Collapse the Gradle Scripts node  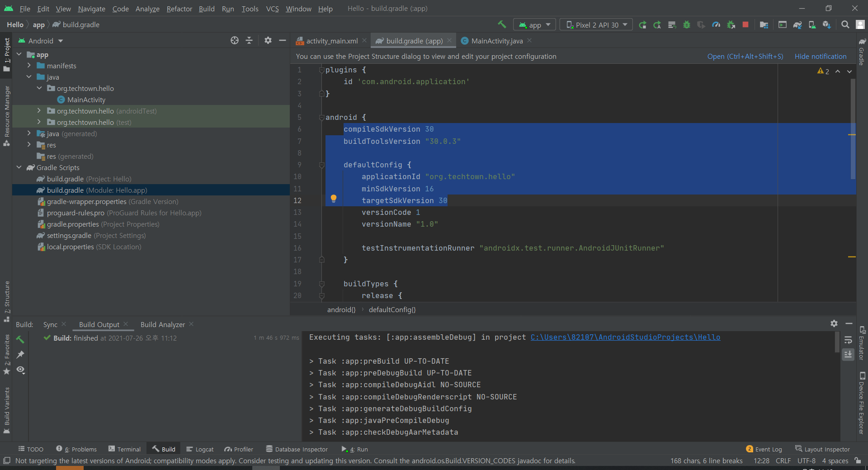click(19, 167)
